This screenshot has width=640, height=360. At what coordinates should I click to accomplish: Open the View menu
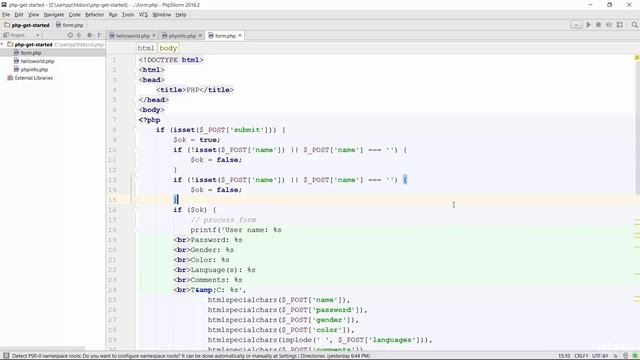[x=33, y=15]
